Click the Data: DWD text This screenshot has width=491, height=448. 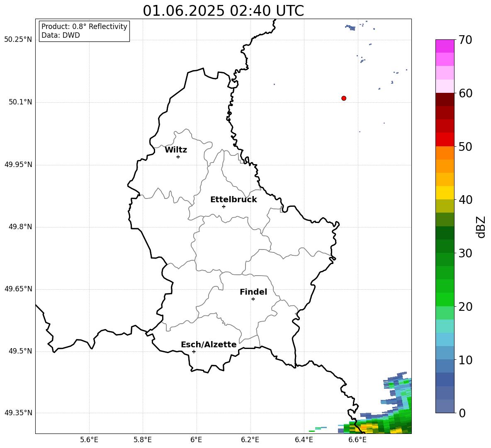coord(61,35)
